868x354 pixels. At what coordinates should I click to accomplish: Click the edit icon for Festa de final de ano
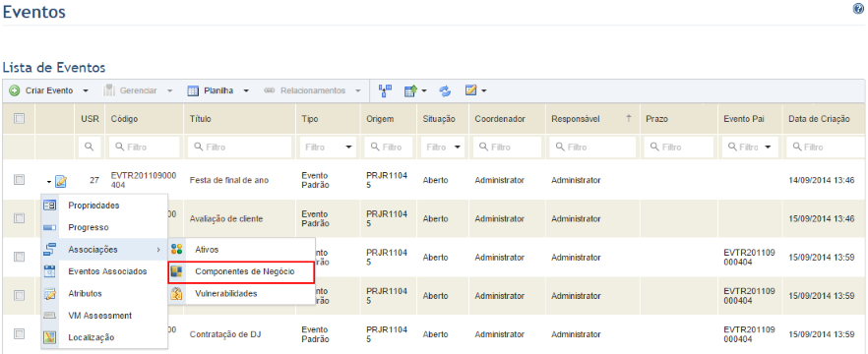(61, 180)
